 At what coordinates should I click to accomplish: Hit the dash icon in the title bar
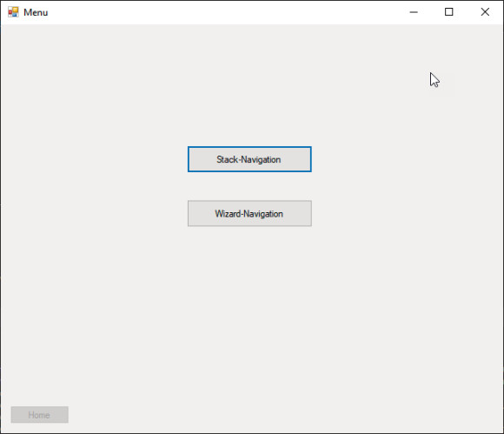pos(414,12)
